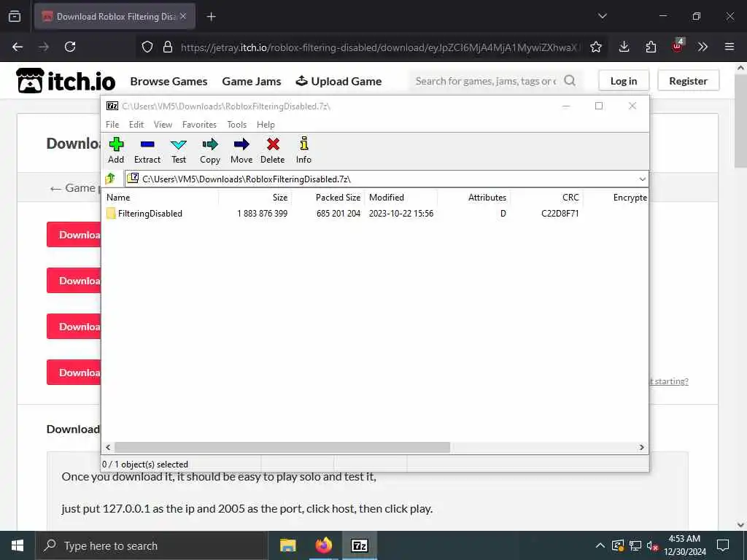The height and width of the screenshot is (560, 747).
Task: Open the Firefox downloads panel
Action: pyautogui.click(x=624, y=47)
